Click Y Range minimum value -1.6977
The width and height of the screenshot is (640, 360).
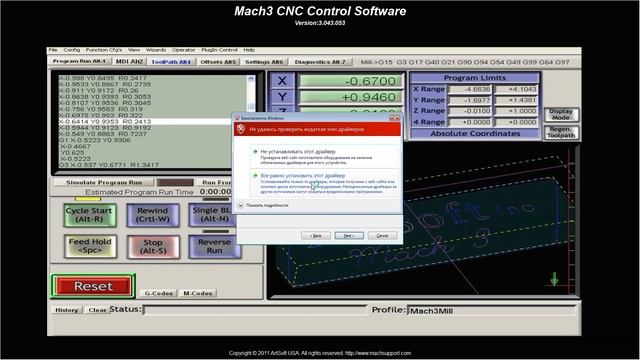(470, 100)
